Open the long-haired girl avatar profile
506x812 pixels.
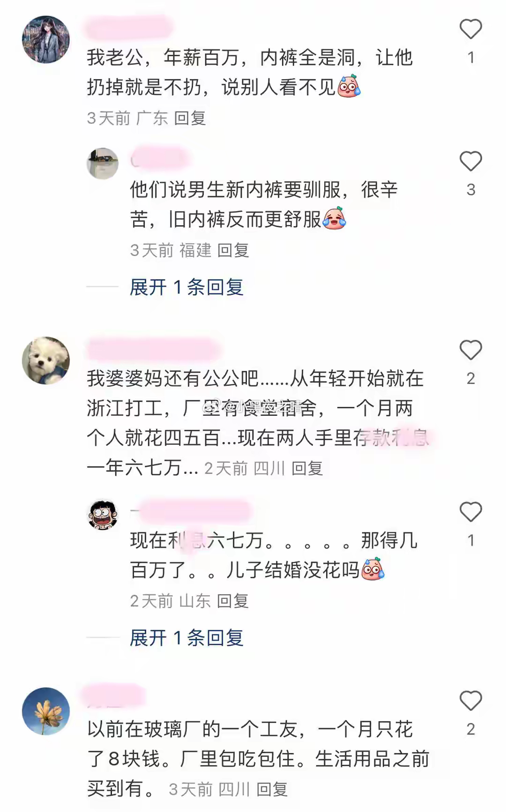(x=46, y=39)
